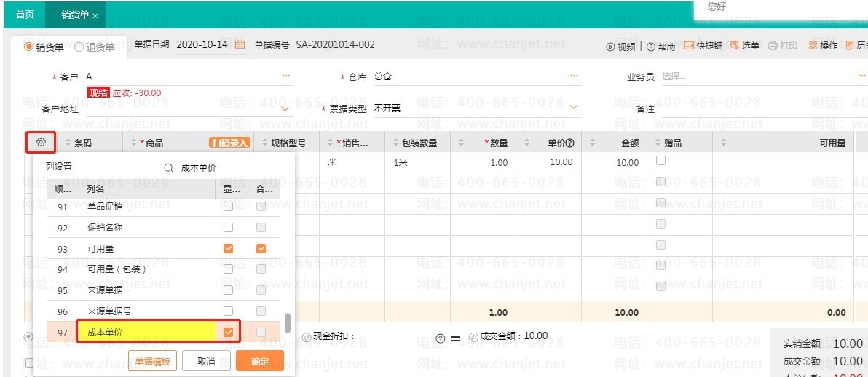Screen dimensions: 868x377
Task: Open the 单据日期 calendar picker
Action: click(x=240, y=45)
